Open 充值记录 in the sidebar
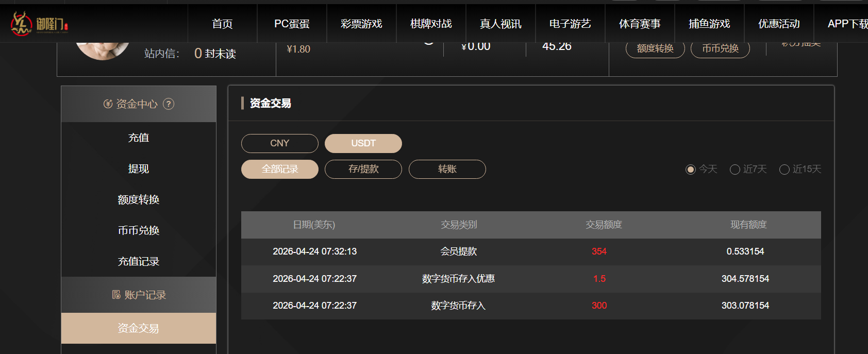The width and height of the screenshot is (868, 354). coord(139,261)
